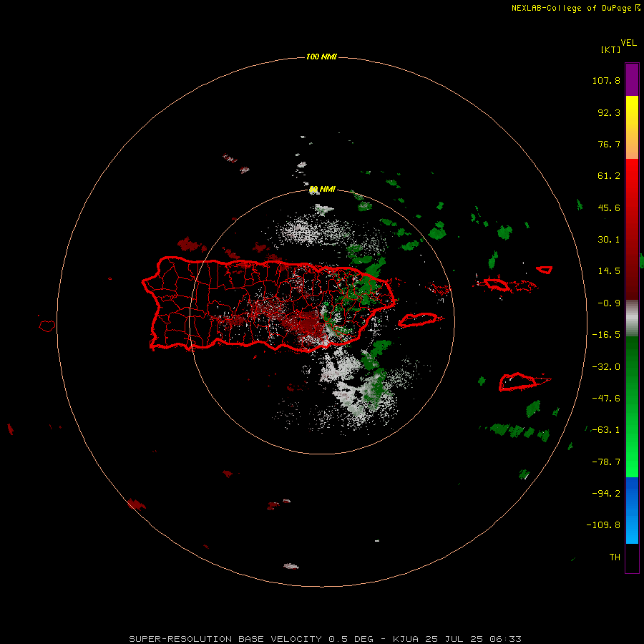Image resolution: width=644 pixels, height=644 pixels.
Task: Select the -63.1 legend value
Action: point(606,430)
